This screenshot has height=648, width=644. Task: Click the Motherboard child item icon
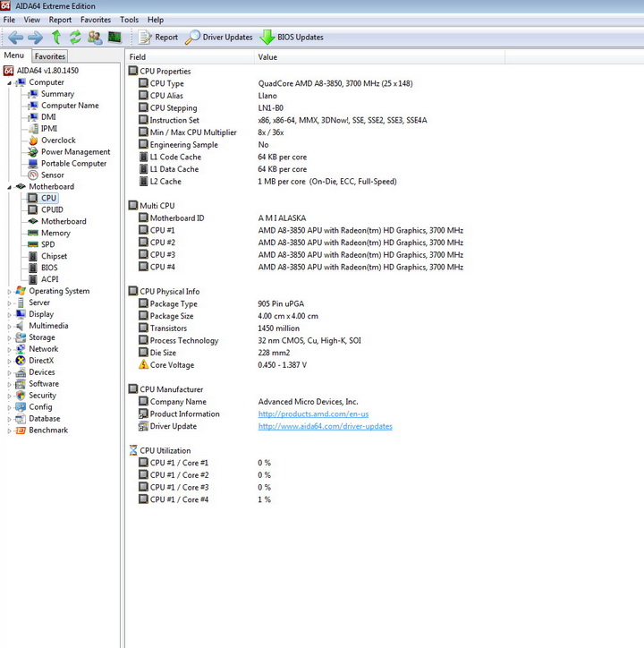(x=33, y=221)
